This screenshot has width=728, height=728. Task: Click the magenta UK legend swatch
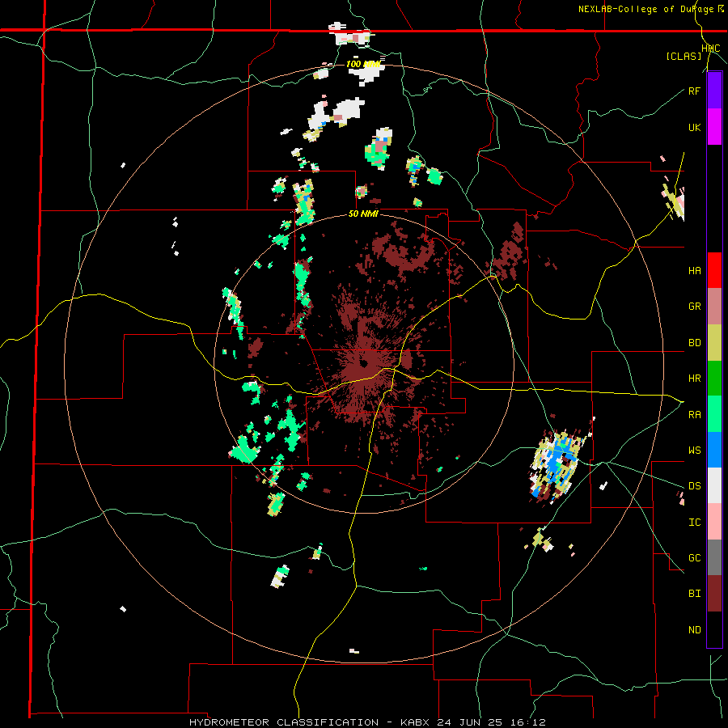[714, 127]
